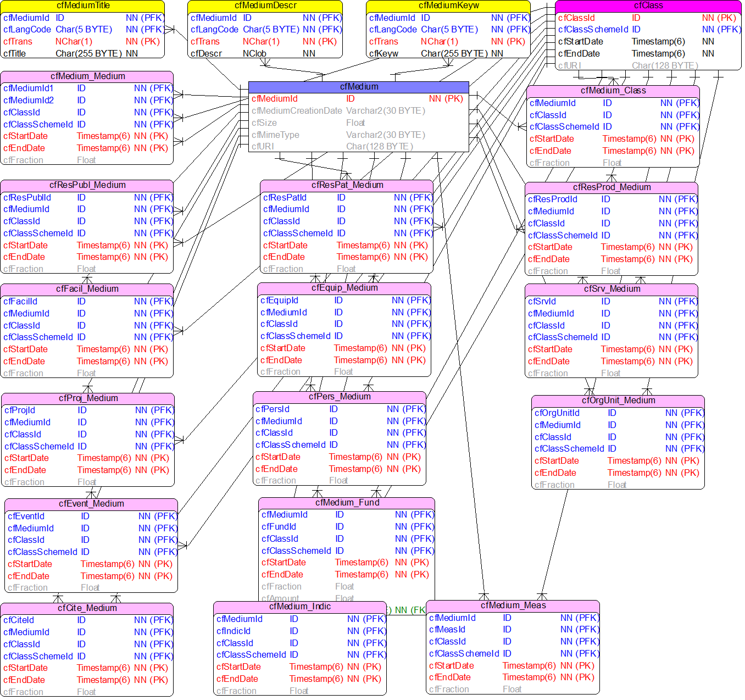Click cfMediumId2 row in cfMedium_Medium
This screenshot has width=745, height=700.
click(x=29, y=101)
